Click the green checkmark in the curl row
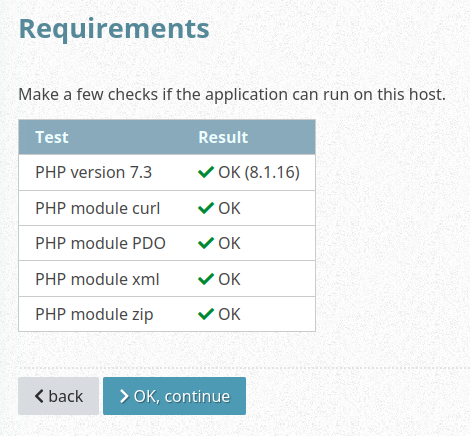 click(x=206, y=208)
